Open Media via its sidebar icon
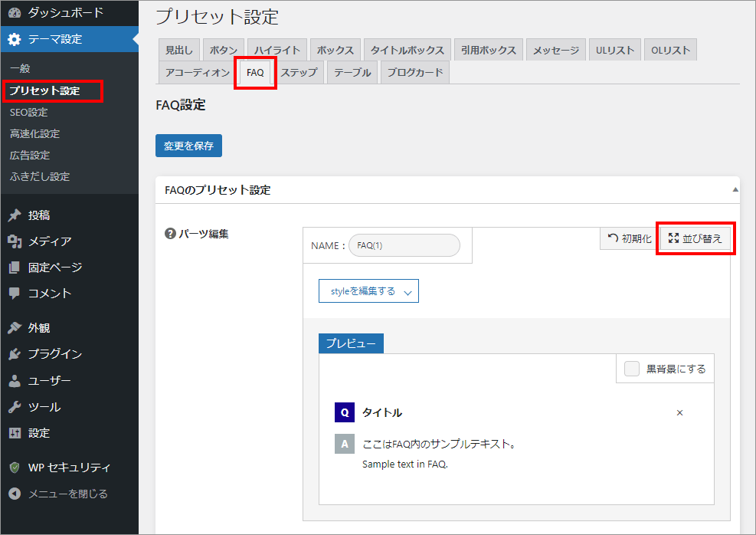Image resolution: width=756 pixels, height=535 pixels. point(15,241)
